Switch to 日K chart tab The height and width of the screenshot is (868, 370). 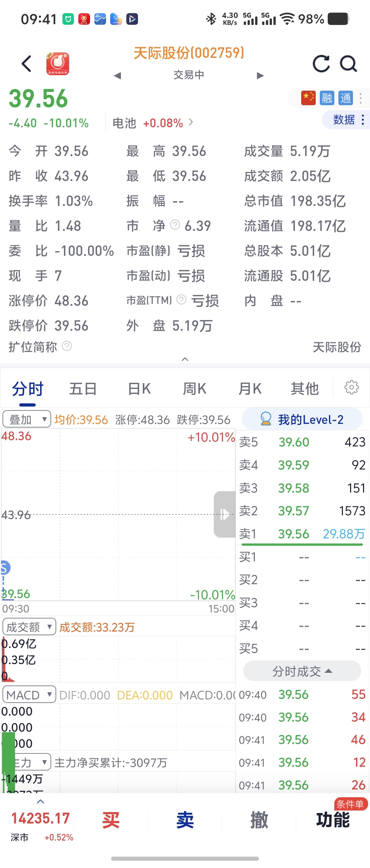tap(139, 389)
